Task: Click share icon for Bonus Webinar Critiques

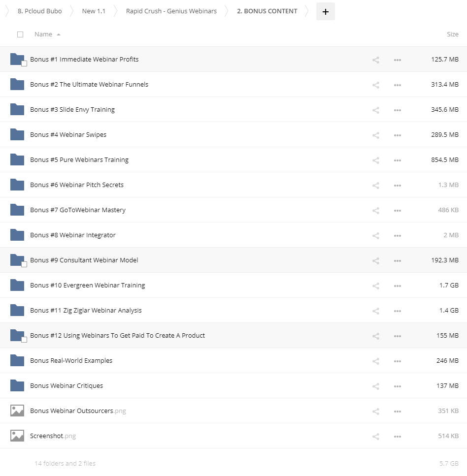Action: coord(375,386)
